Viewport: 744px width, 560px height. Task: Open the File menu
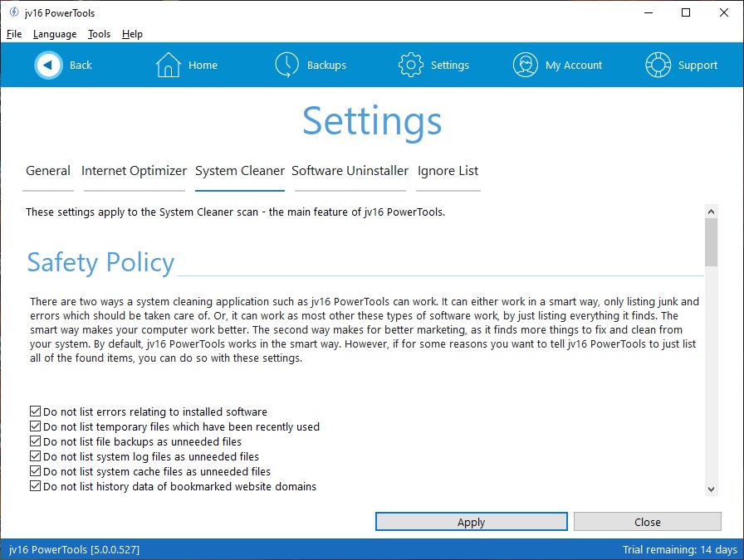click(x=14, y=34)
